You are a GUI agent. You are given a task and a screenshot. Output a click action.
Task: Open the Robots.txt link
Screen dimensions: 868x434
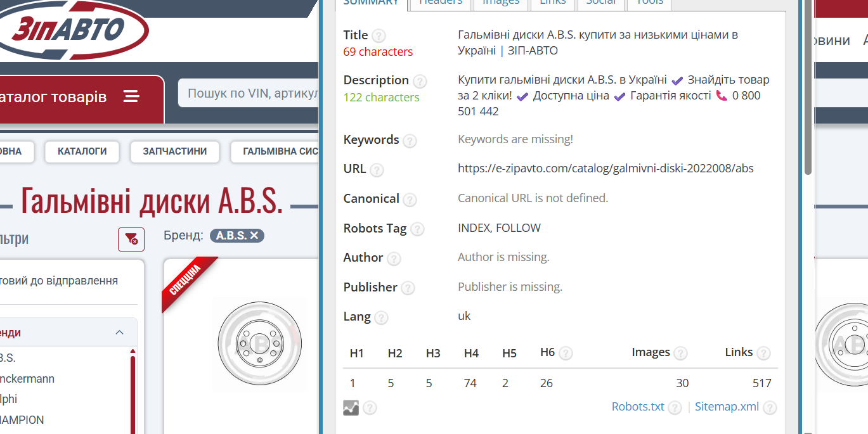point(638,407)
